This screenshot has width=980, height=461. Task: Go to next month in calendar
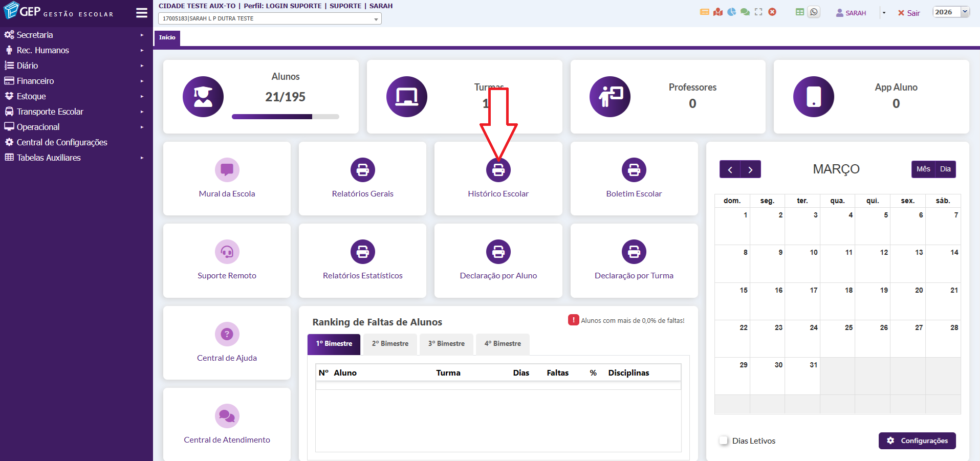750,169
